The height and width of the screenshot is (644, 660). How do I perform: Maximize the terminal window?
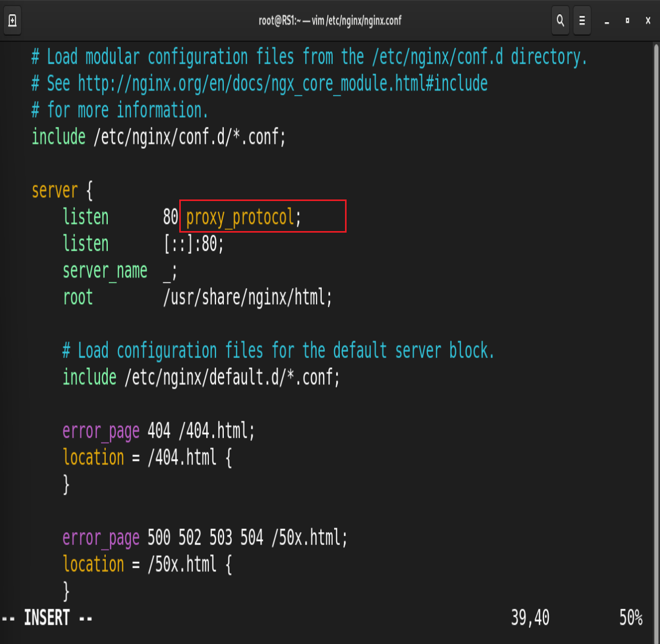point(627,21)
